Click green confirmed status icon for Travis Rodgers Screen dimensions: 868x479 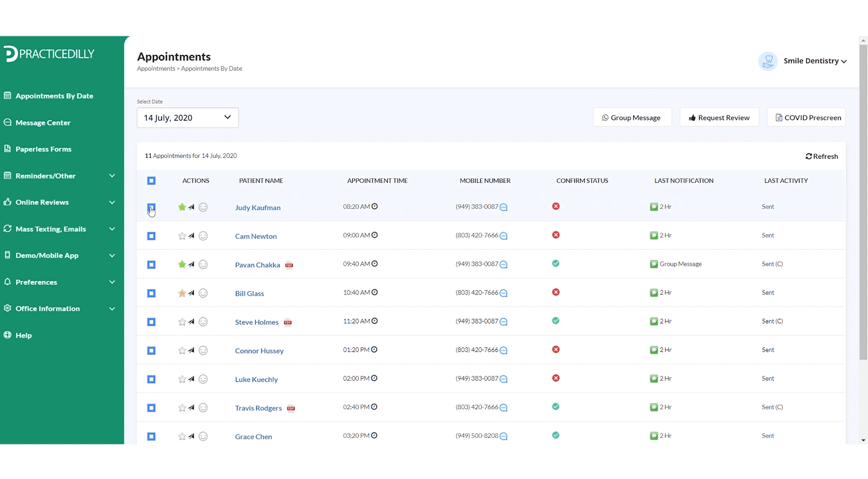click(556, 406)
